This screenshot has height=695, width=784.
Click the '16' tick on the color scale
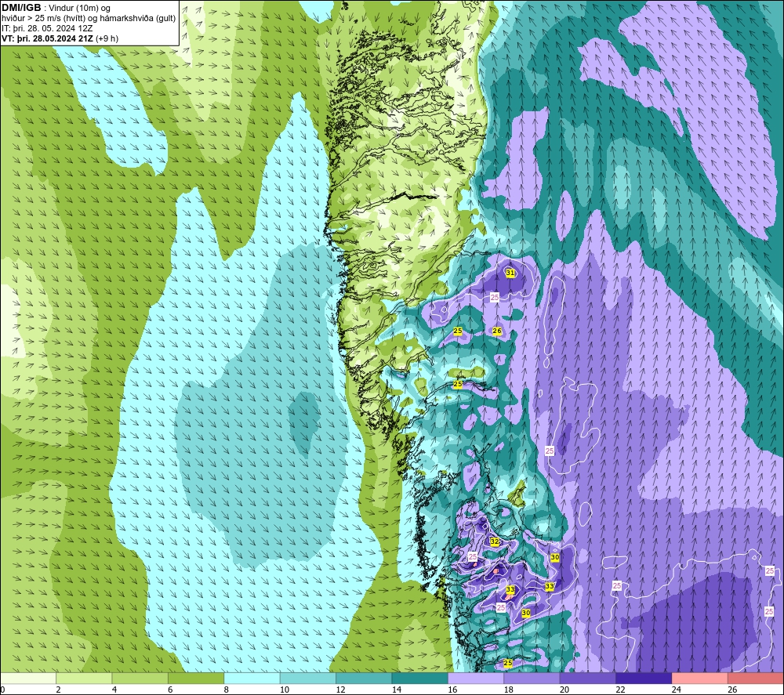pyautogui.click(x=452, y=690)
